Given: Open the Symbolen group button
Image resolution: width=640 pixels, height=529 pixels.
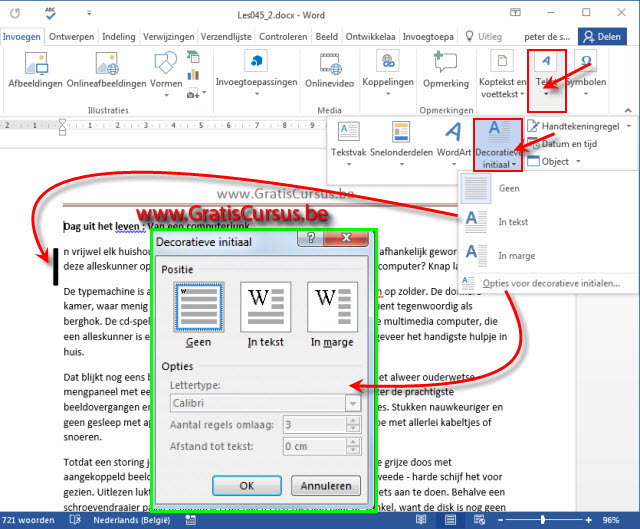Looking at the screenshot, I should coord(586,74).
